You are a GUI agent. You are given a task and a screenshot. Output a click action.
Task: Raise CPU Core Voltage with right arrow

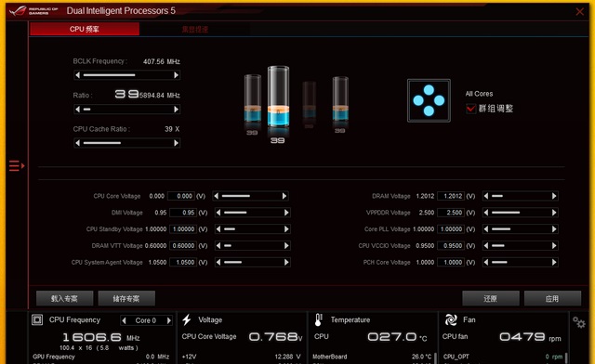pos(284,196)
